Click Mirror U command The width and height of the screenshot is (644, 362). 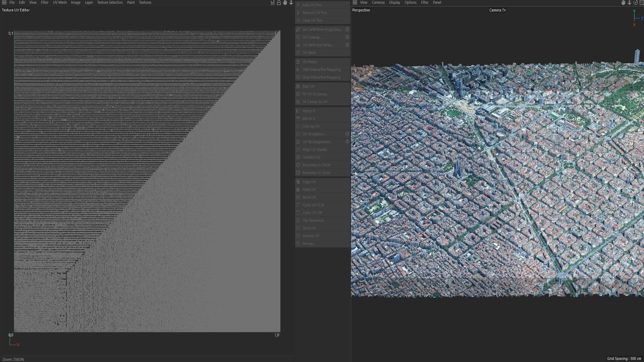(x=323, y=111)
